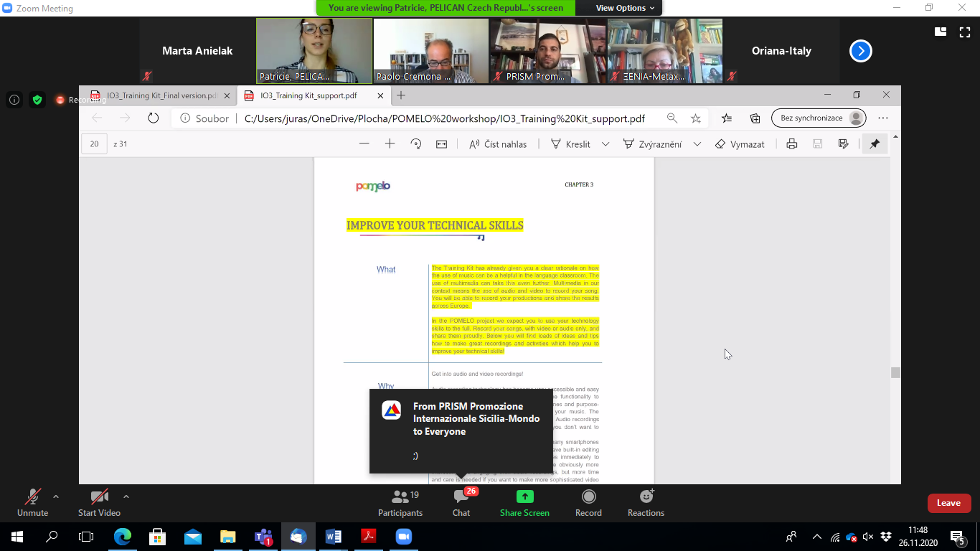
Task: Open the Windows notification center
Action: coord(958,536)
